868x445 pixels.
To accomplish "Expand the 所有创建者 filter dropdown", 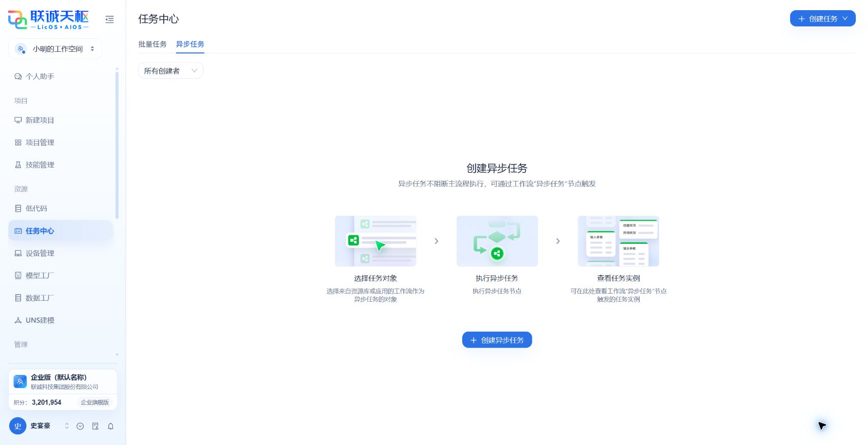I will 171,71.
